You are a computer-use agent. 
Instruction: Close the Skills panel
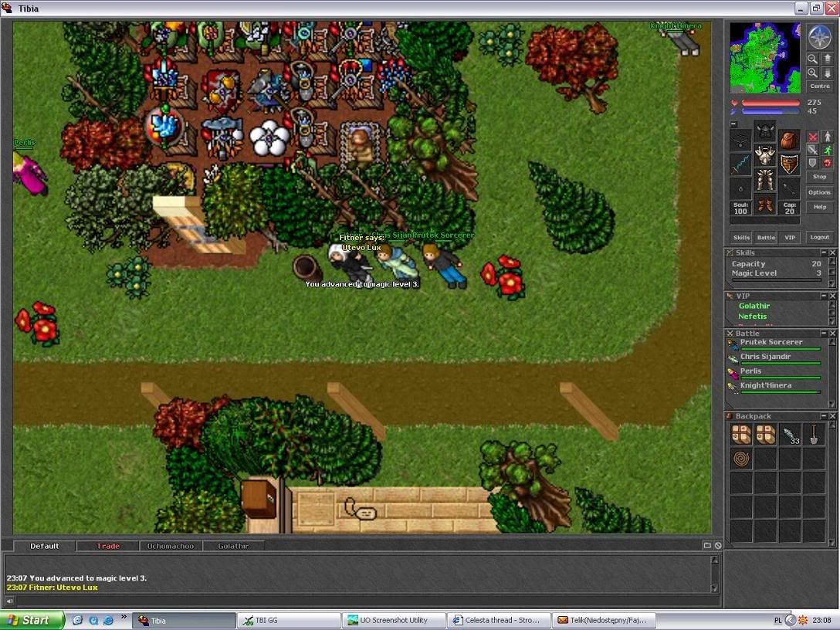click(x=832, y=252)
